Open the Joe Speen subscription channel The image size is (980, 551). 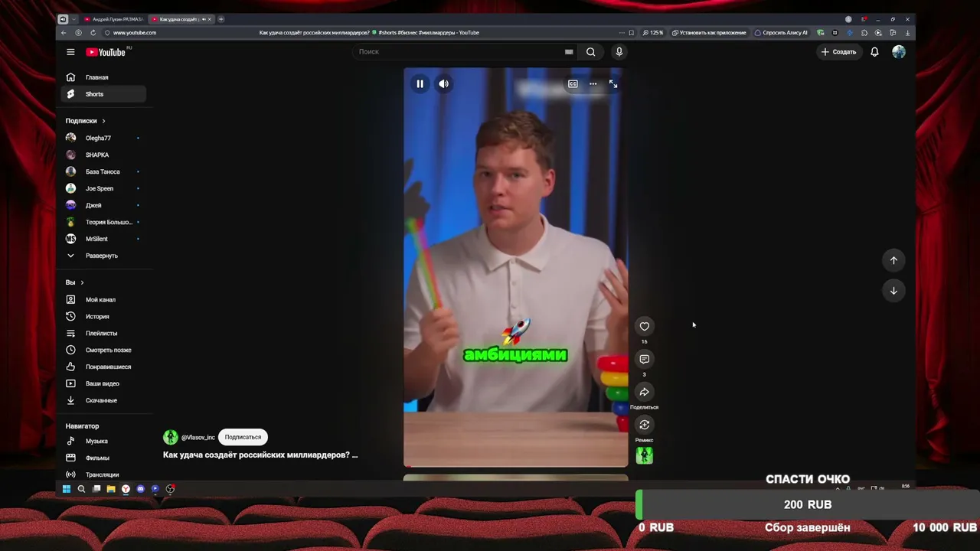[104, 189]
